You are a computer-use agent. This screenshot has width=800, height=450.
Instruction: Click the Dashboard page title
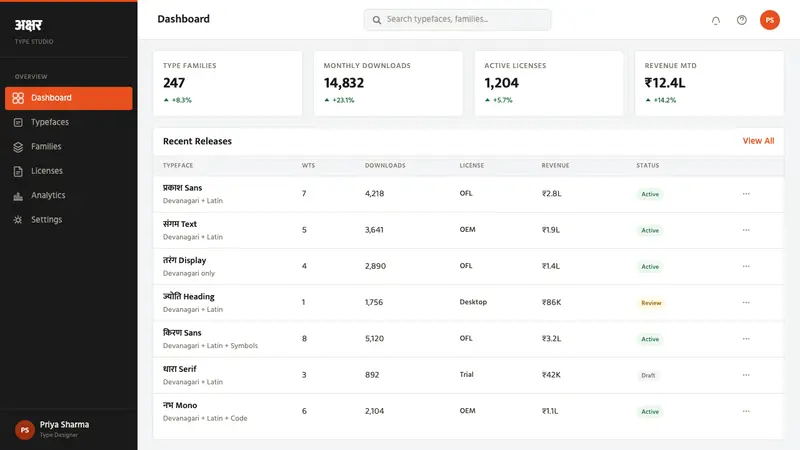(183, 19)
